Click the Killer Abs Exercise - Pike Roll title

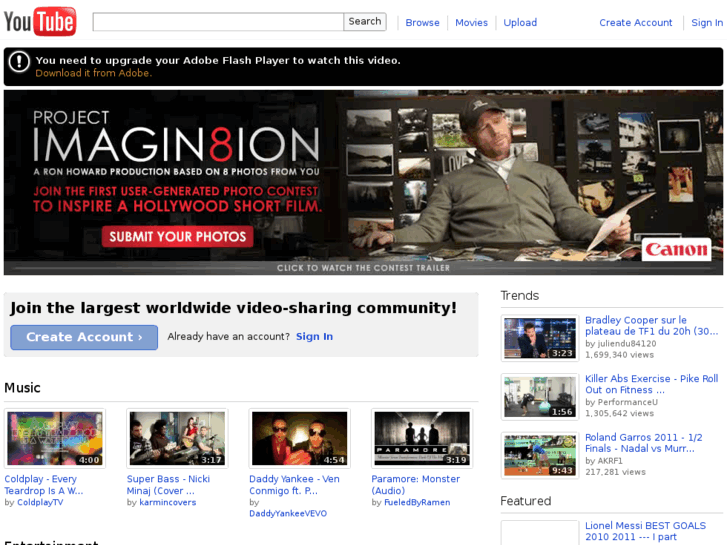(651, 384)
